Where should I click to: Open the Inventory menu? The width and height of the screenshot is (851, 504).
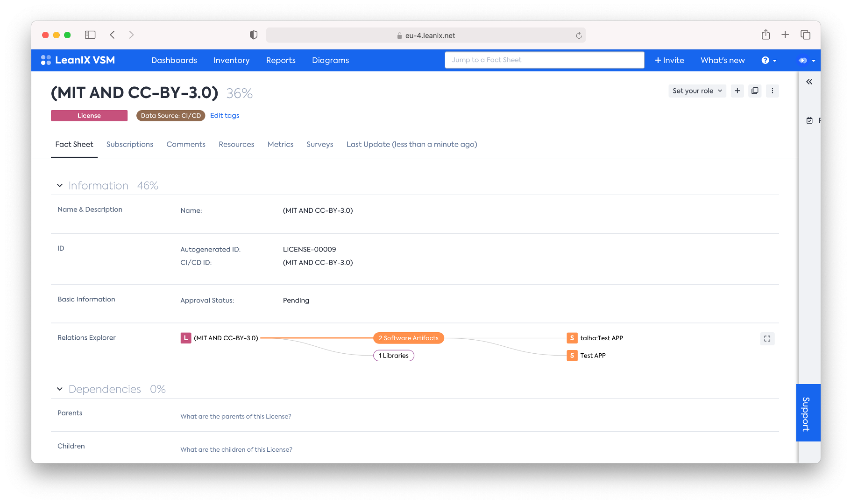[x=232, y=60]
